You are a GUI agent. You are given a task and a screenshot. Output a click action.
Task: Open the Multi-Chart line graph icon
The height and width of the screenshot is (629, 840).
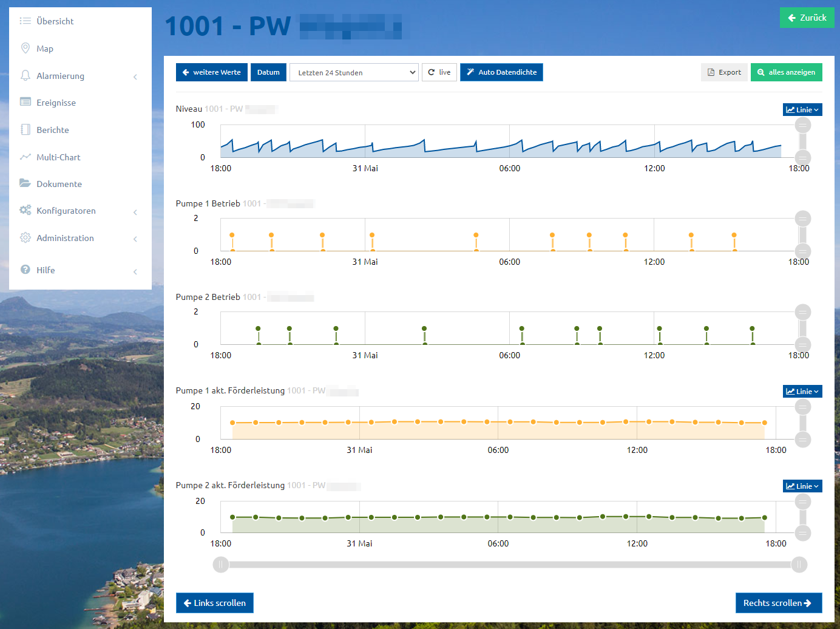click(25, 157)
